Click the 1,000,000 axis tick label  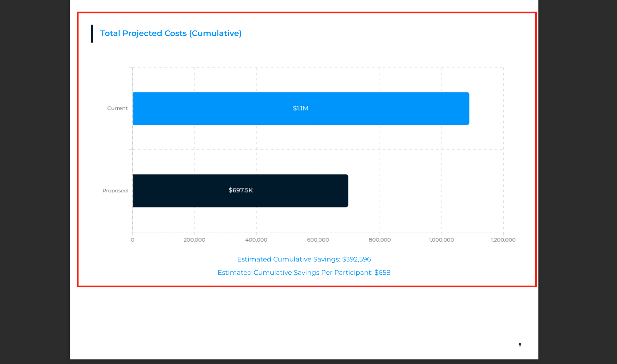pos(441,240)
